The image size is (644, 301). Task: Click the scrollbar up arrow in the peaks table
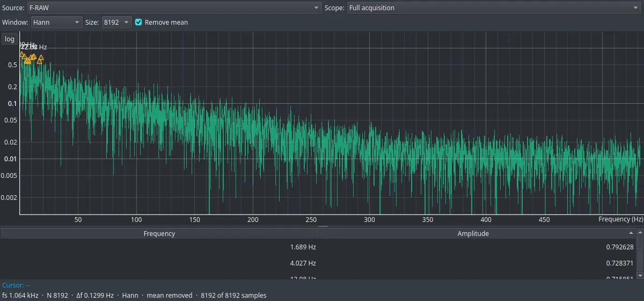640,233
